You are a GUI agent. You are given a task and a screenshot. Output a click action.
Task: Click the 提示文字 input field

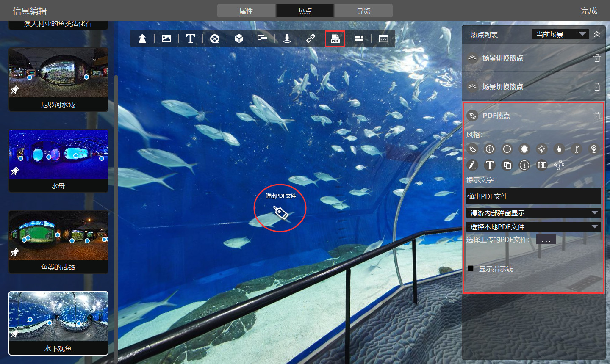click(533, 196)
